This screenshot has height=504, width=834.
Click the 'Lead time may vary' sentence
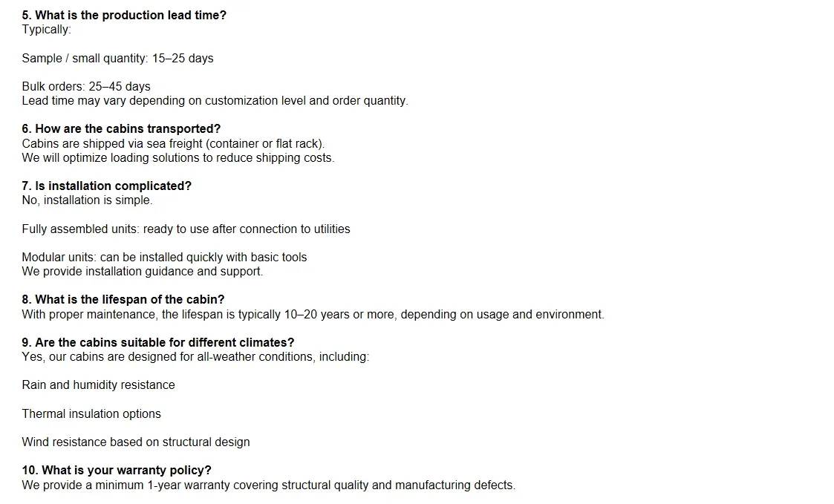215,100
